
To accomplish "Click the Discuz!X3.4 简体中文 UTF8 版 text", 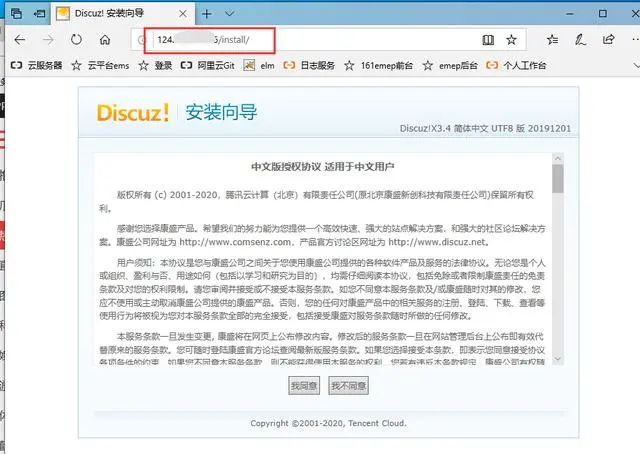I will point(462,128).
